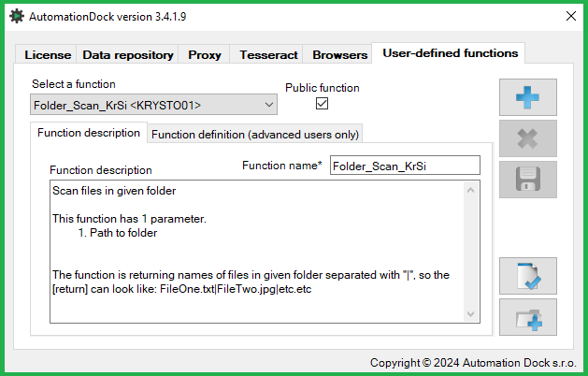The width and height of the screenshot is (588, 376).
Task: Toggle the Public function checkbox
Action: (322, 104)
